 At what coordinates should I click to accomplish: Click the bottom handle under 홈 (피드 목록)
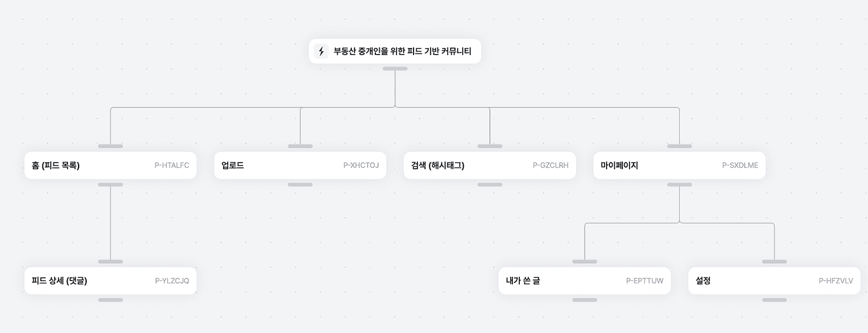[110, 185]
